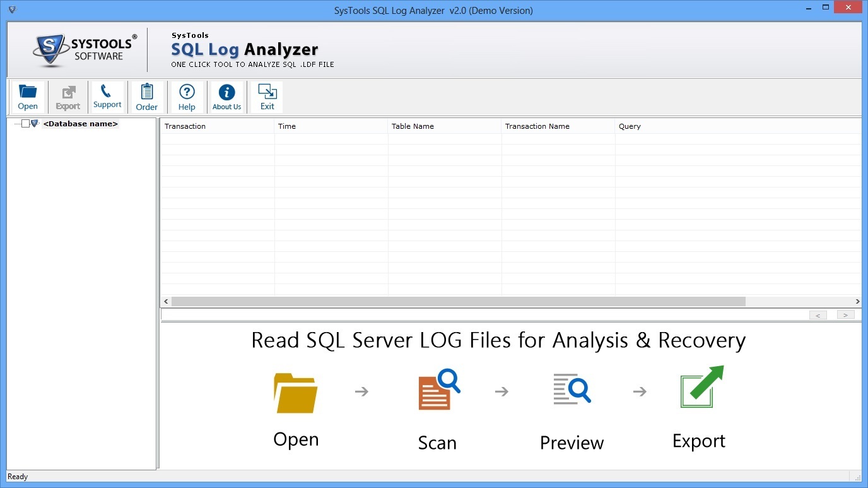868x488 pixels.
Task: Click 'Ready' status bar text
Action: [x=18, y=477]
